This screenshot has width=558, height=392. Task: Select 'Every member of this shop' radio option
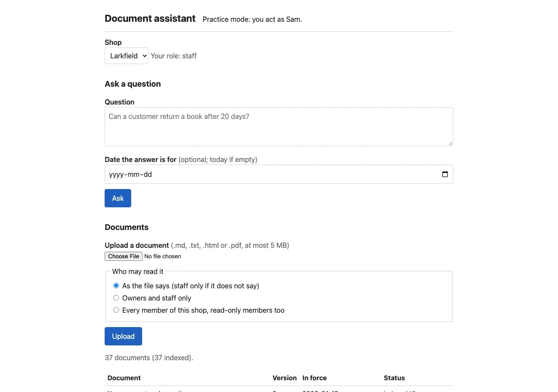click(116, 310)
